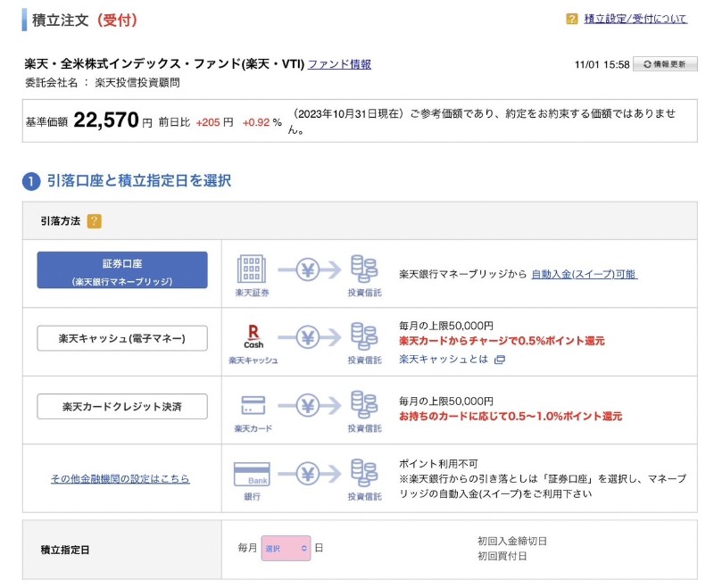
Task: Click the 楽天証券 building icon
Action: (252, 269)
